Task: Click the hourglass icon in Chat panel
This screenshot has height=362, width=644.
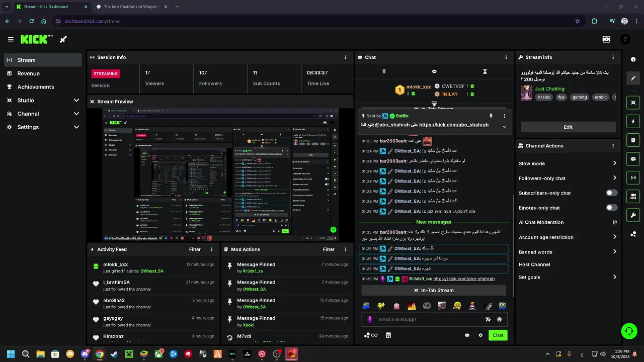Action: (485, 71)
